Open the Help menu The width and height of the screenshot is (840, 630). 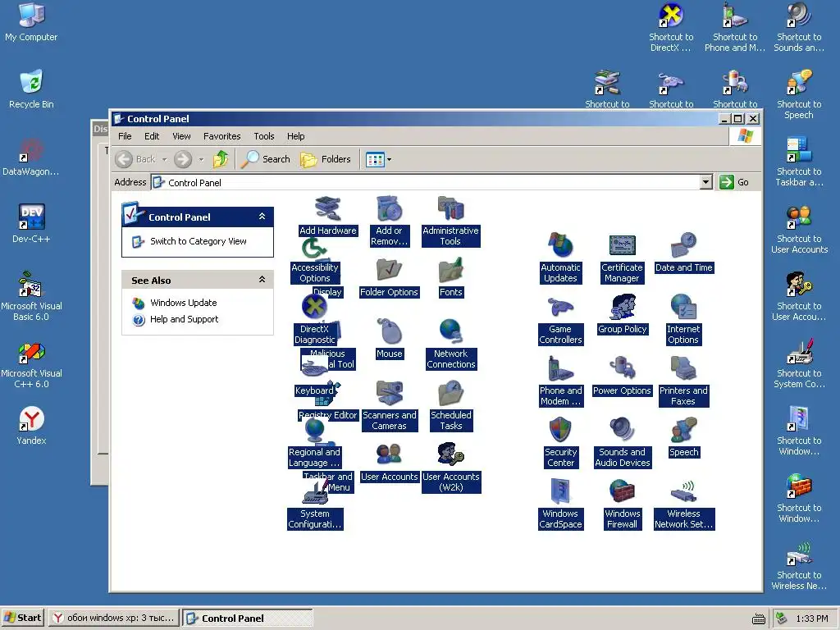(x=295, y=136)
